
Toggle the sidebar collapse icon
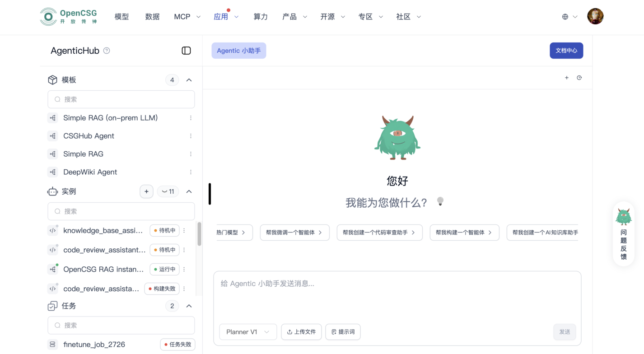[x=186, y=51]
